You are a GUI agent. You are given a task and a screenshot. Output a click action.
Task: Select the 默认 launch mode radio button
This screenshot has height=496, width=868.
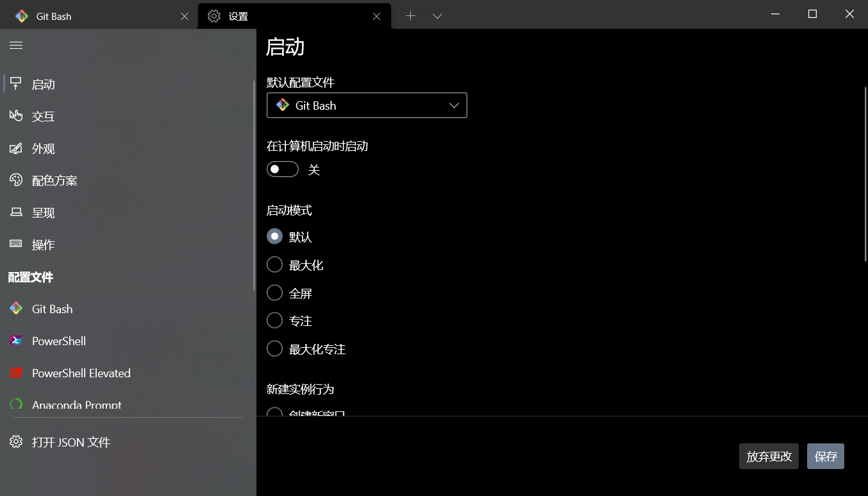point(274,237)
